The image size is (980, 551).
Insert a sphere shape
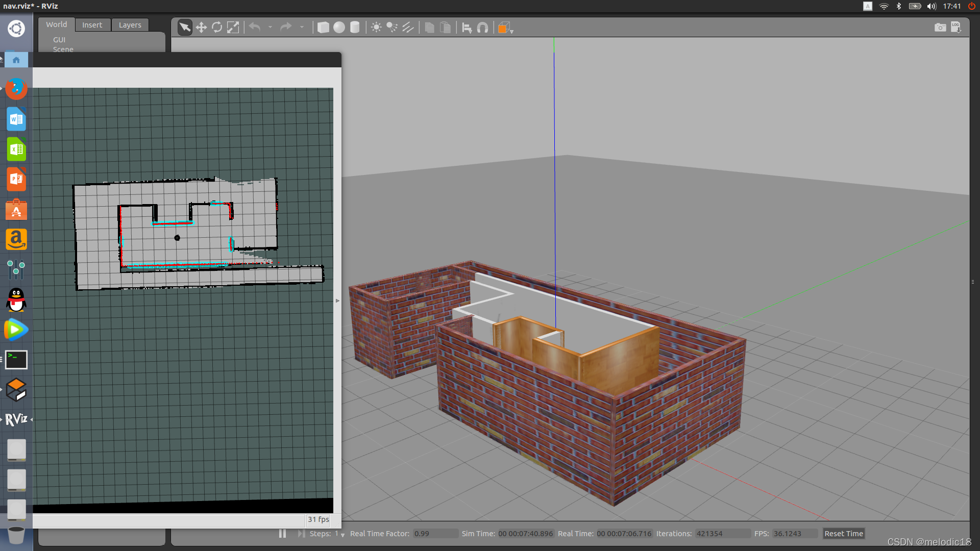[x=339, y=28]
